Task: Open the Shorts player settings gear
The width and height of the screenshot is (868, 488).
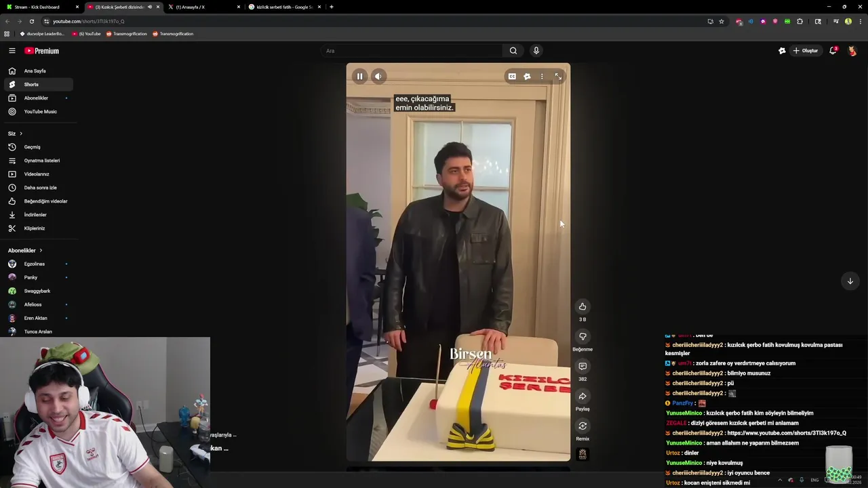Action: (527, 77)
